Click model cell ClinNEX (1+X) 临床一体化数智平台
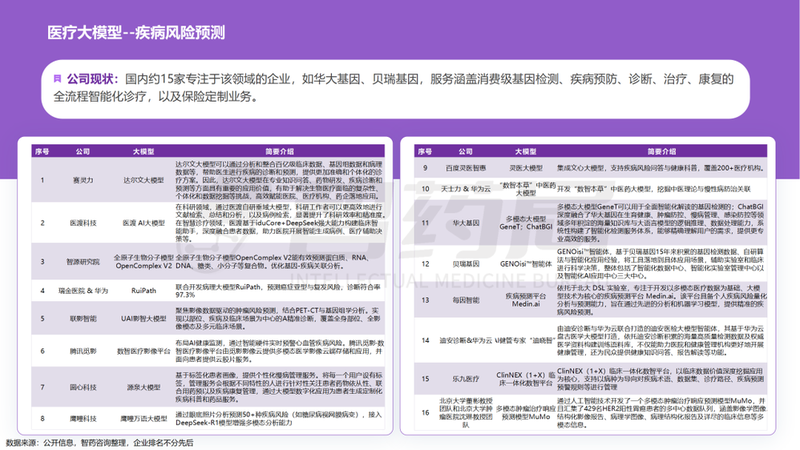The width and height of the screenshot is (800, 450). [x=526, y=379]
